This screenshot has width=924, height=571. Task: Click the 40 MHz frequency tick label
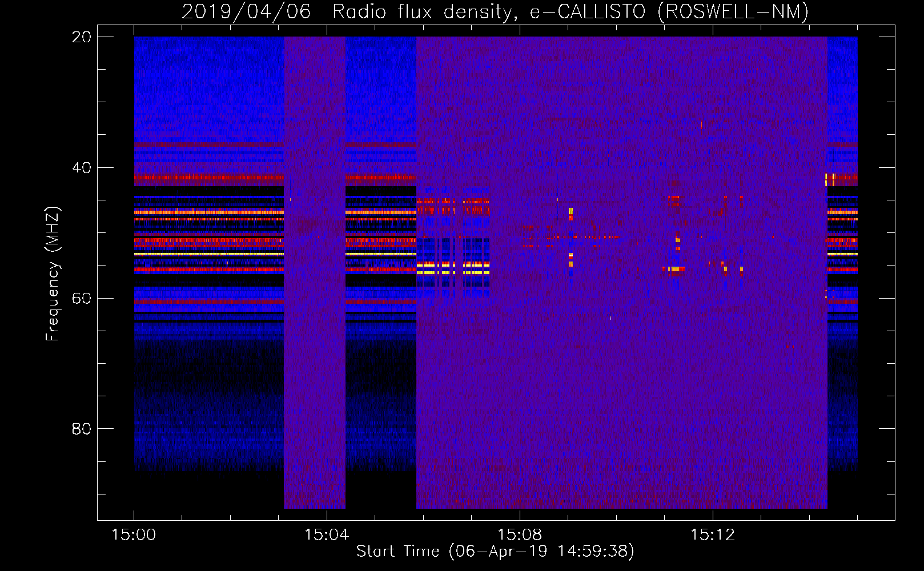click(81, 168)
